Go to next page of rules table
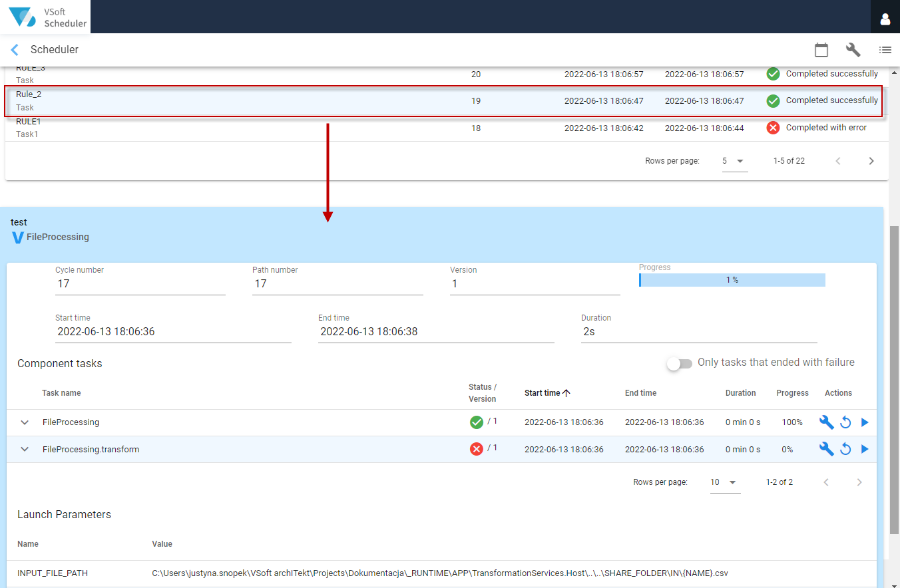Image resolution: width=900 pixels, height=588 pixels. click(871, 161)
